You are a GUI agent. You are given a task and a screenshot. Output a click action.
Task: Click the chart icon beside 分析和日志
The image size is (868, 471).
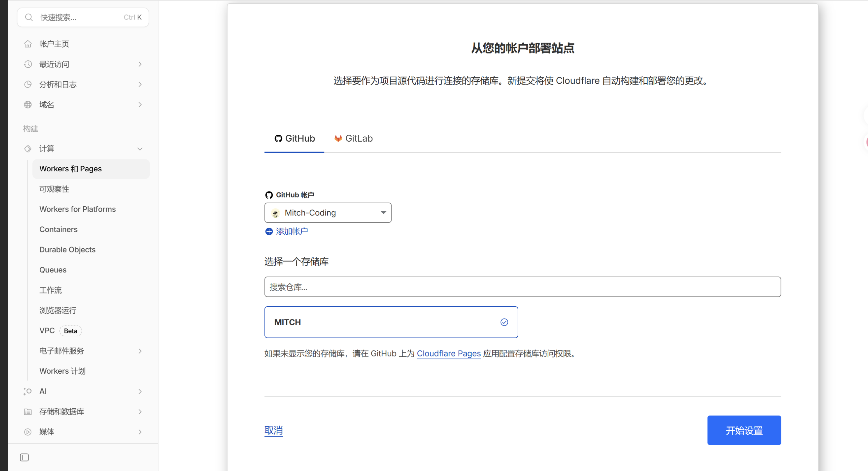click(28, 84)
